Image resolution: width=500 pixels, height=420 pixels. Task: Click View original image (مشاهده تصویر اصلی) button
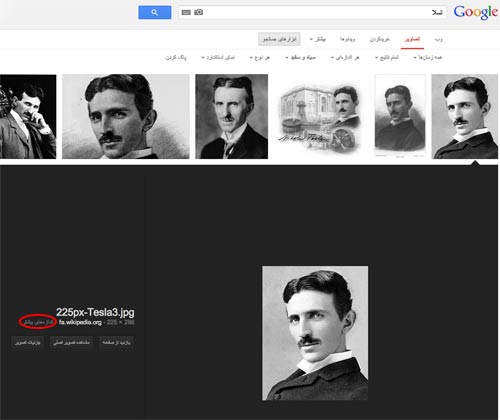(x=71, y=343)
